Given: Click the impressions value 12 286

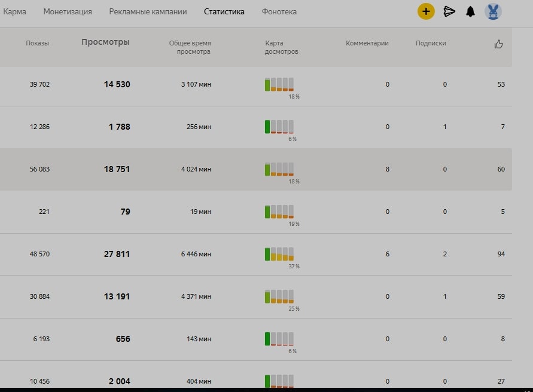Looking at the screenshot, I should pos(39,127).
